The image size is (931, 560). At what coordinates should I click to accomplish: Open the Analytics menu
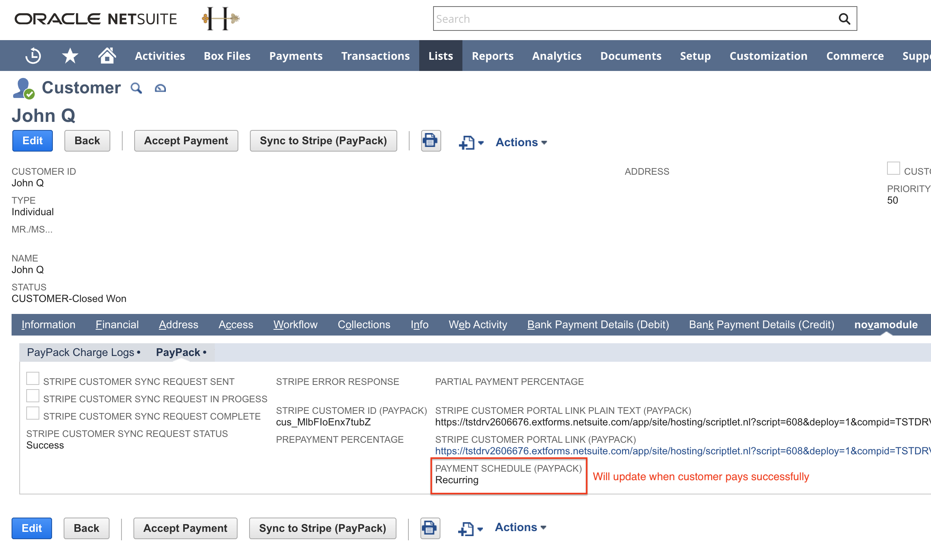point(557,56)
